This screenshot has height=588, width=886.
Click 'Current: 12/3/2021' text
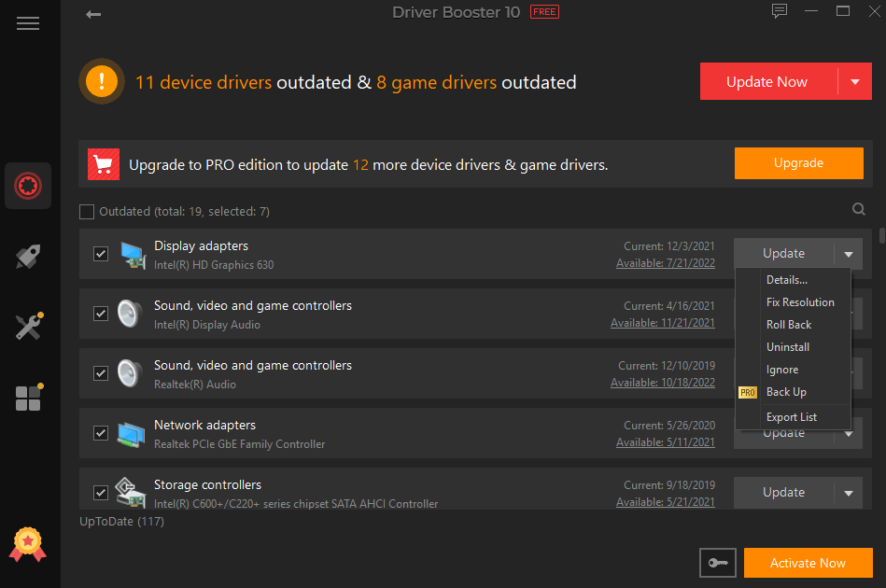[x=669, y=246]
